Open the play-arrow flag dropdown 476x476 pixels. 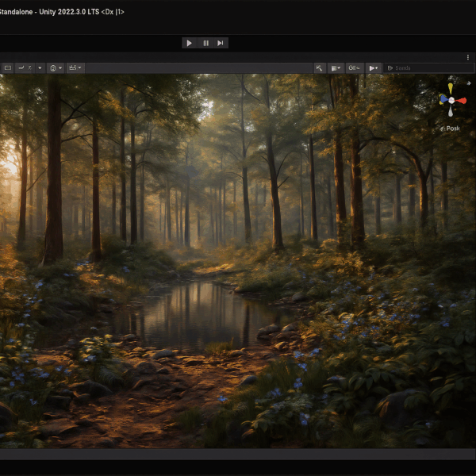click(x=373, y=68)
